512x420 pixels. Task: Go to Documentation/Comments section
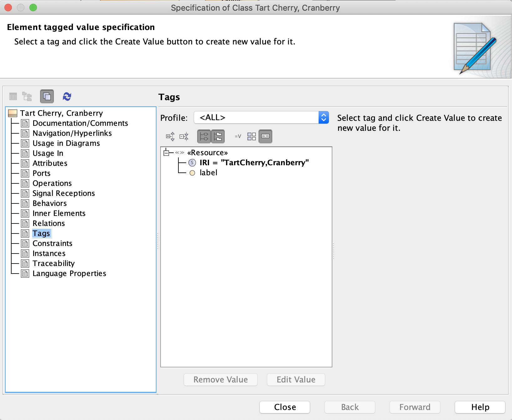[80, 123]
